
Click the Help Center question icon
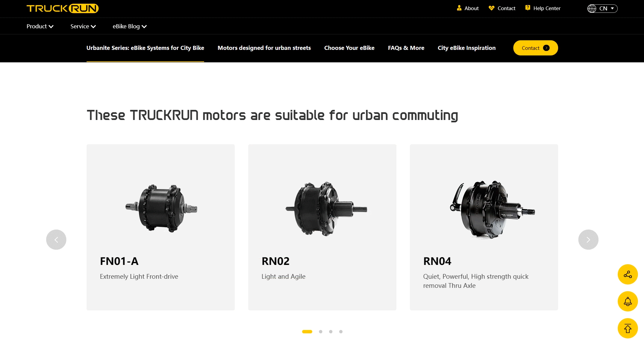point(528,8)
